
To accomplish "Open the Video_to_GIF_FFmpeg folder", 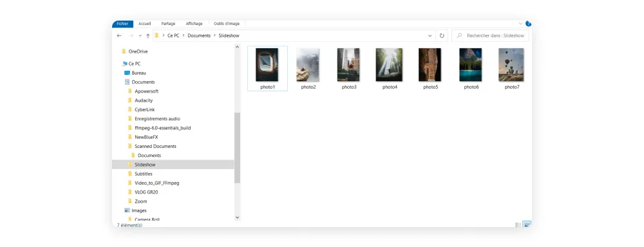I will [x=157, y=183].
